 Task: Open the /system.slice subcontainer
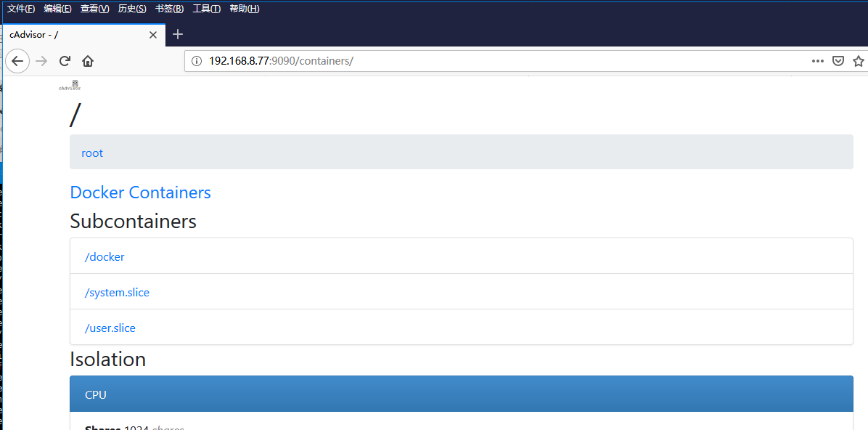[x=117, y=293]
